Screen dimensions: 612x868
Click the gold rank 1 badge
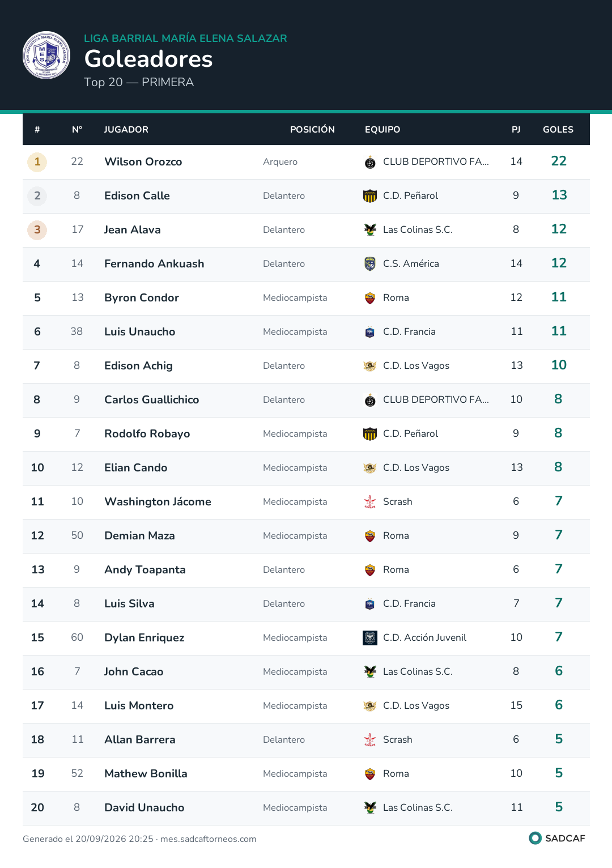[x=37, y=162]
